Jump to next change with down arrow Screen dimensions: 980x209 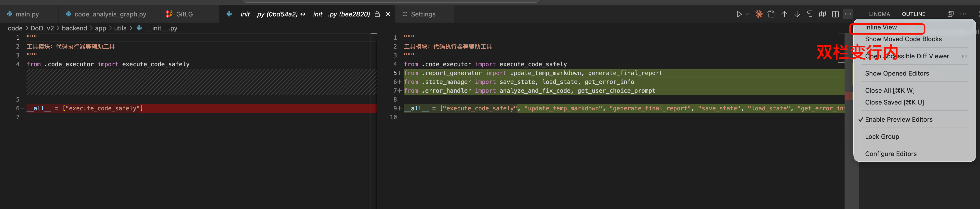coord(797,14)
